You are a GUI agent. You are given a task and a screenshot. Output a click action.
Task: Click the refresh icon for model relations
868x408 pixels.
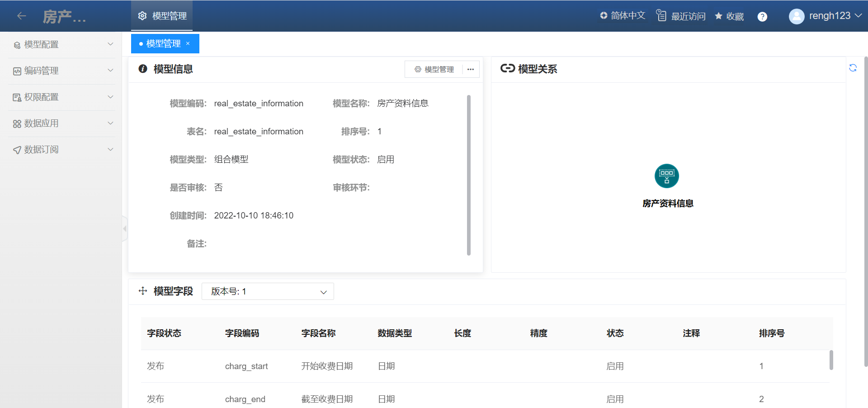coord(853,68)
